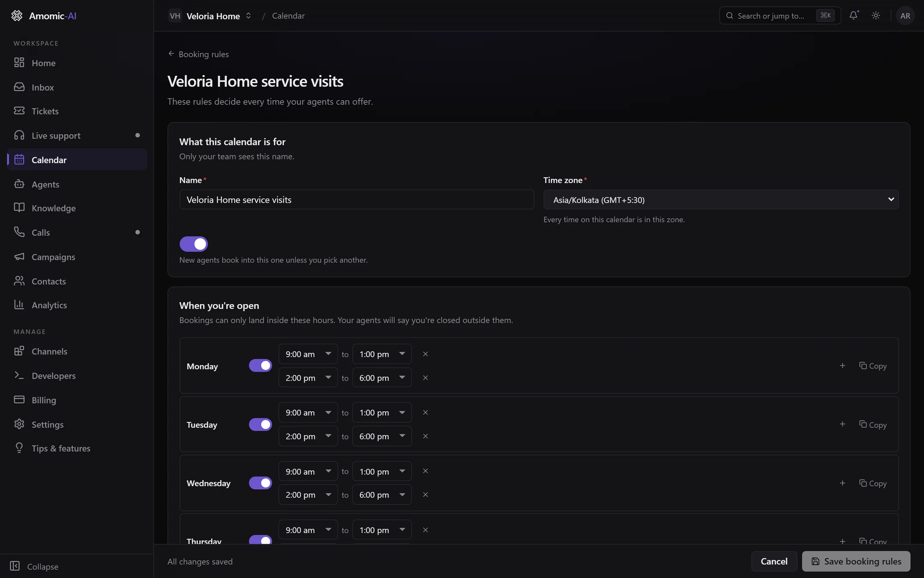Open Tuesday's 2:00 pm start time dropdown
The height and width of the screenshot is (578, 924).
(308, 436)
